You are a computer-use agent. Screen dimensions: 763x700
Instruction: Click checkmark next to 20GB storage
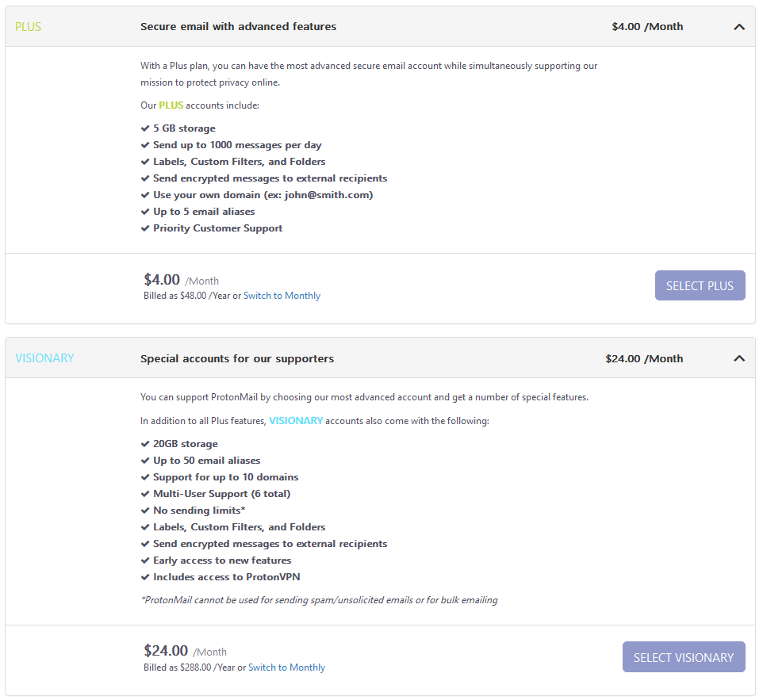145,444
